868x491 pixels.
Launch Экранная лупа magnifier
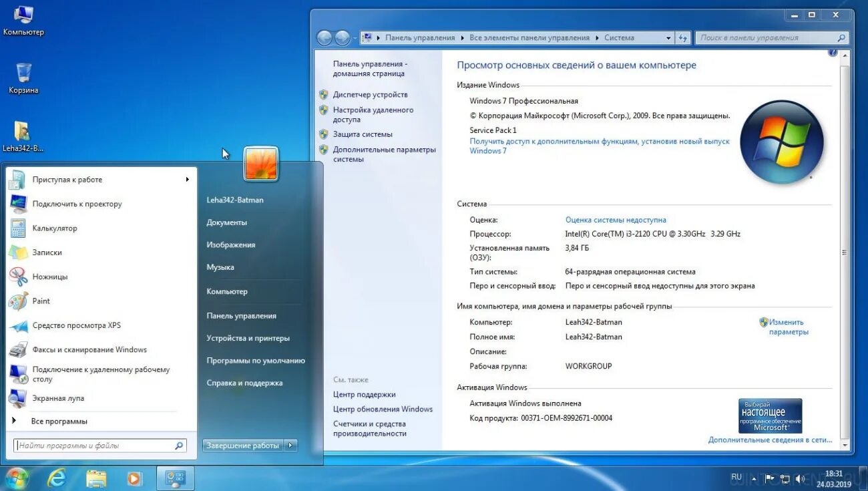coord(101,398)
